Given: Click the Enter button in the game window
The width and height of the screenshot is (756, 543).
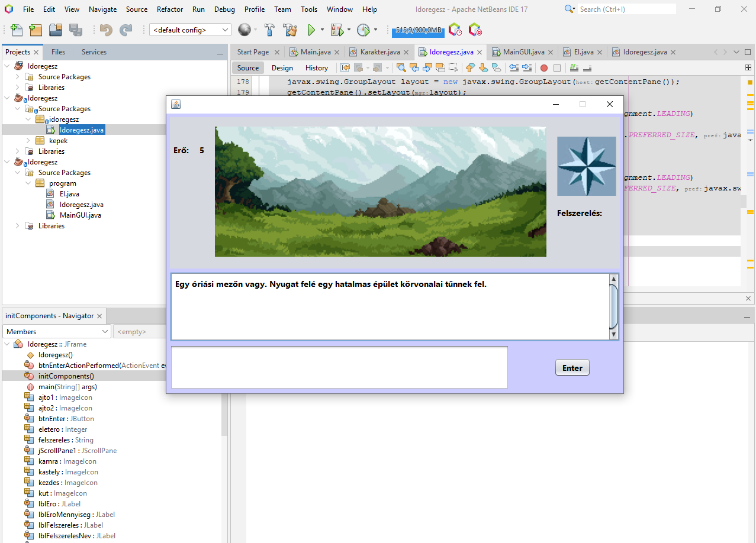Looking at the screenshot, I should pyautogui.click(x=572, y=368).
